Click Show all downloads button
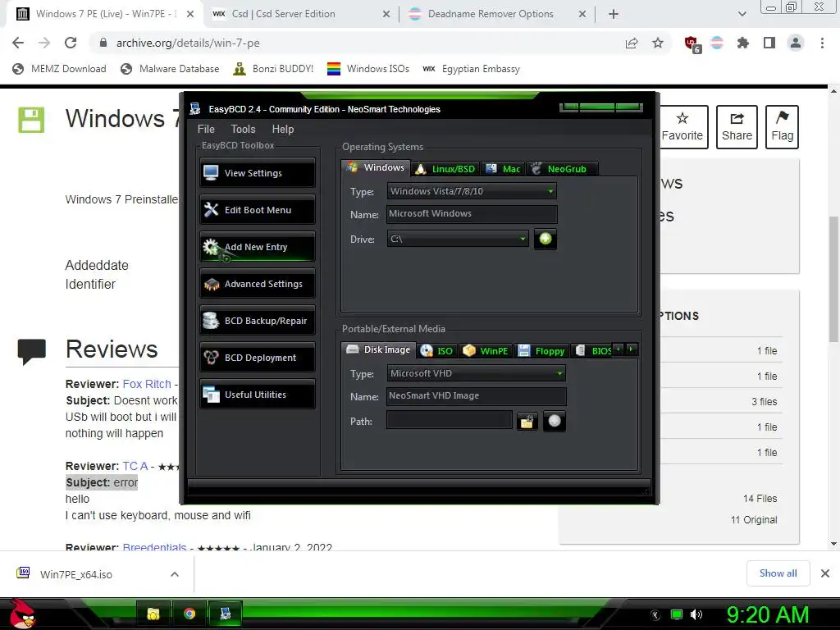The height and width of the screenshot is (630, 840). (778, 573)
